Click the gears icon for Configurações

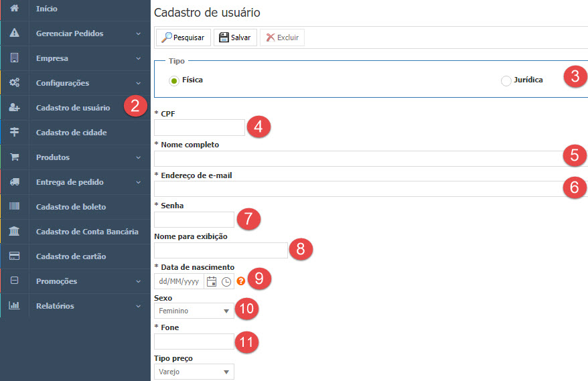(14, 83)
